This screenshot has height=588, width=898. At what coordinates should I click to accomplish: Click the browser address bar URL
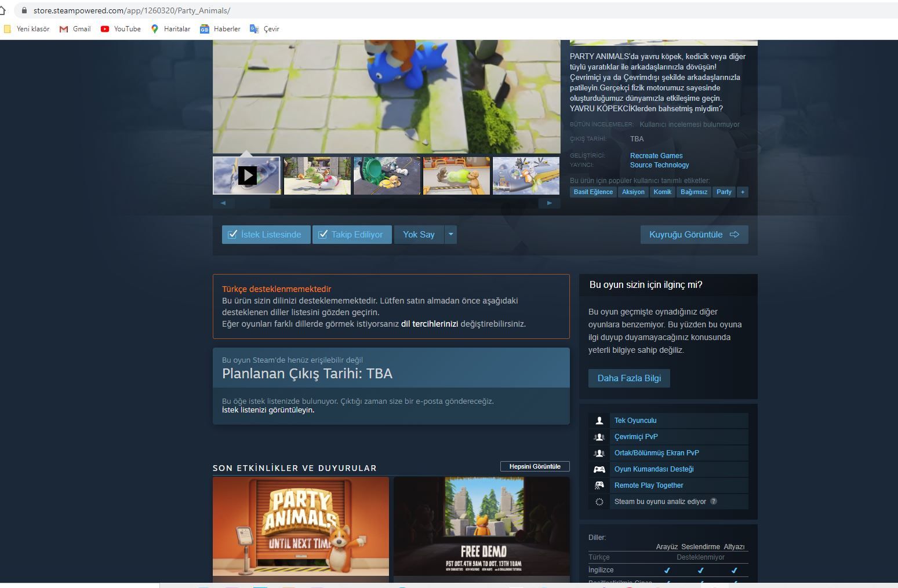pos(132,10)
